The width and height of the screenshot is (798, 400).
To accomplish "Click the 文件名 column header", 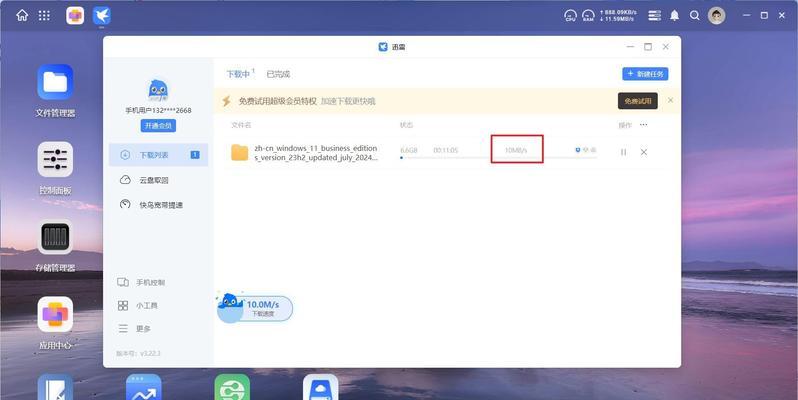I will point(241,125).
